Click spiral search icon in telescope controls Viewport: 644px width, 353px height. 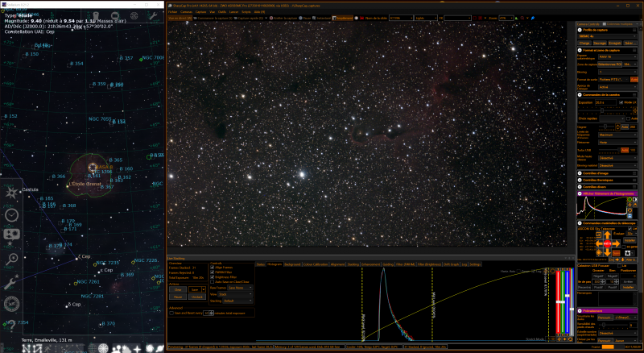point(599,235)
